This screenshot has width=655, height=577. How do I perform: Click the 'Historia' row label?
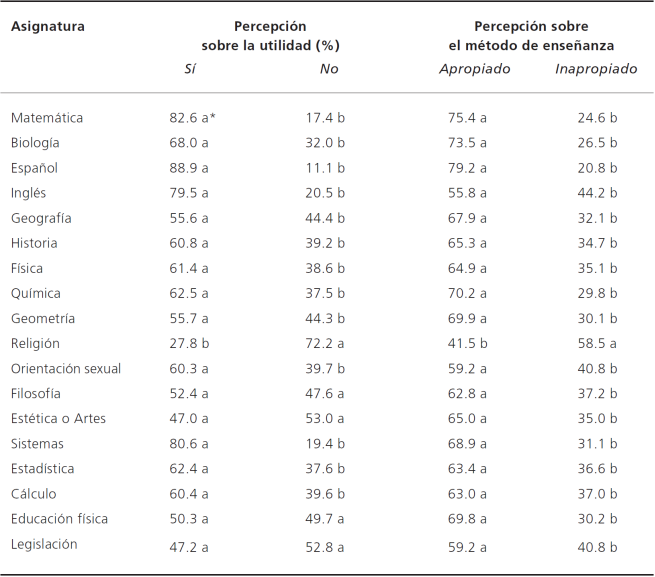tap(34, 243)
